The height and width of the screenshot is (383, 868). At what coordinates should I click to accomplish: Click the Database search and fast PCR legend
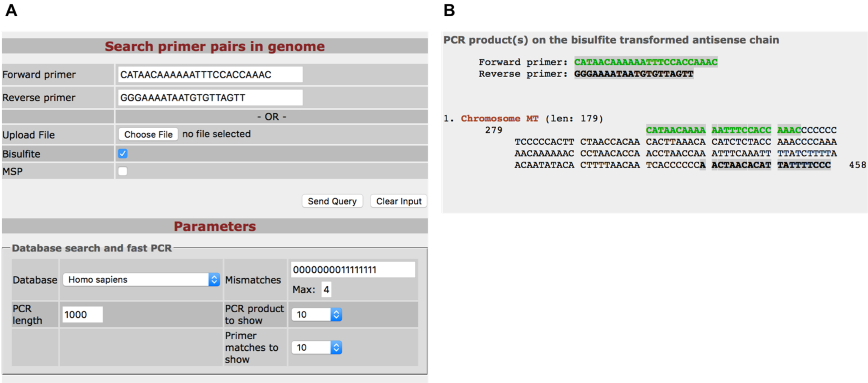(92, 248)
